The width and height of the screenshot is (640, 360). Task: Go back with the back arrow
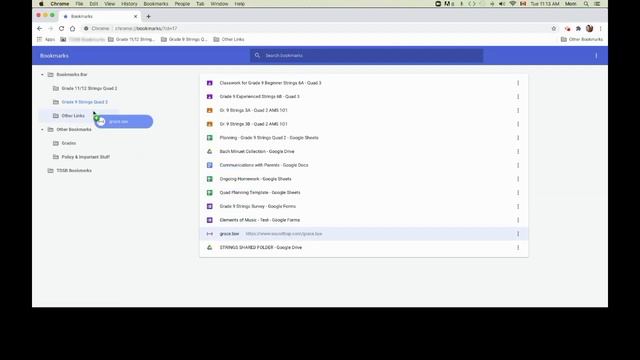(x=40, y=29)
